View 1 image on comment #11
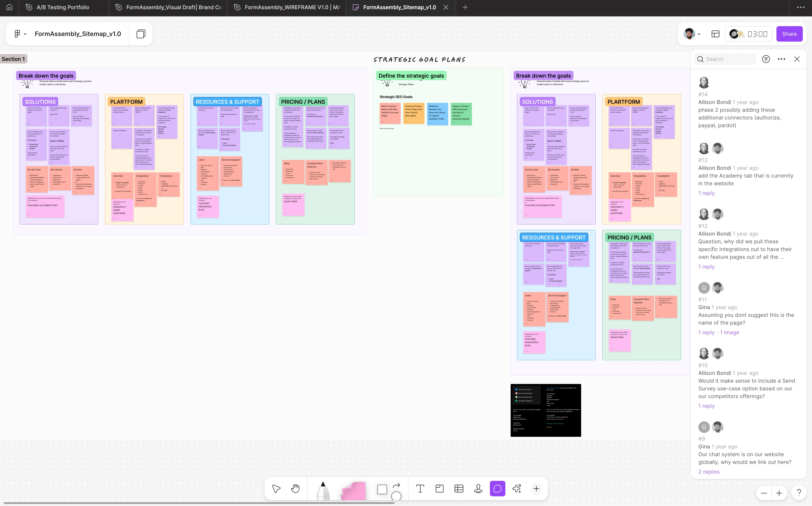The height and width of the screenshot is (506, 812). (729, 332)
